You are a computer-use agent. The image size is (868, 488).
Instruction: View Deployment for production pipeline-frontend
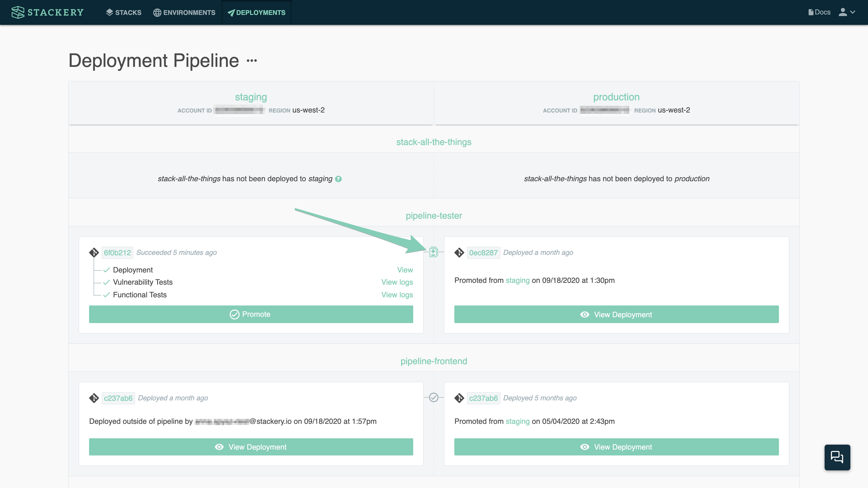pos(616,447)
